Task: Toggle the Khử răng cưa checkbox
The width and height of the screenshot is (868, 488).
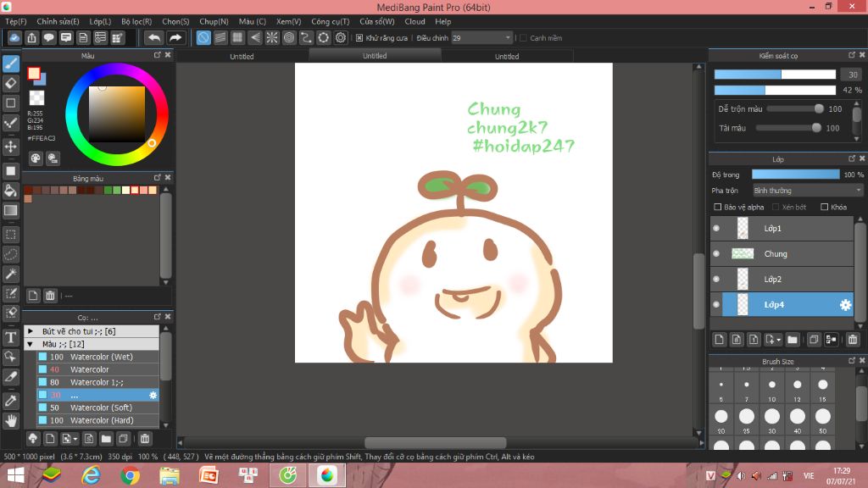Action: point(359,37)
